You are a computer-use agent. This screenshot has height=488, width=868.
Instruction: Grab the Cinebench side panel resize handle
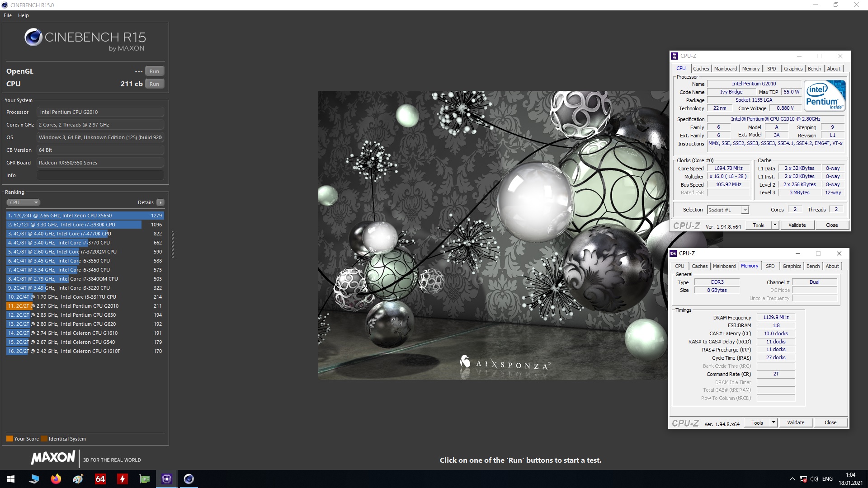click(172, 244)
